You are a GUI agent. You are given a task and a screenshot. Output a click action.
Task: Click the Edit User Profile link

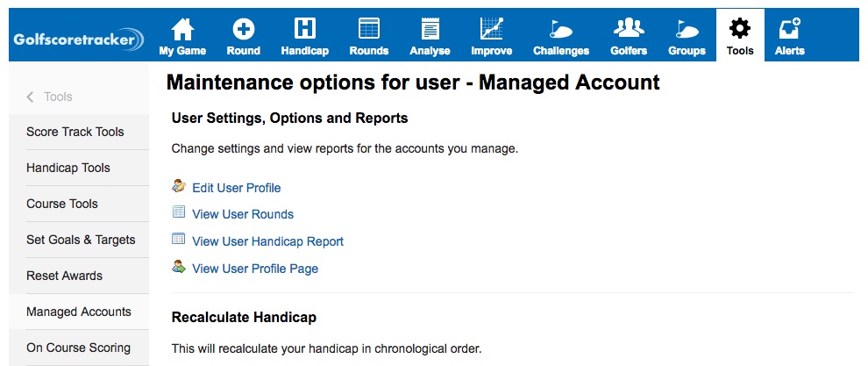coord(236,188)
